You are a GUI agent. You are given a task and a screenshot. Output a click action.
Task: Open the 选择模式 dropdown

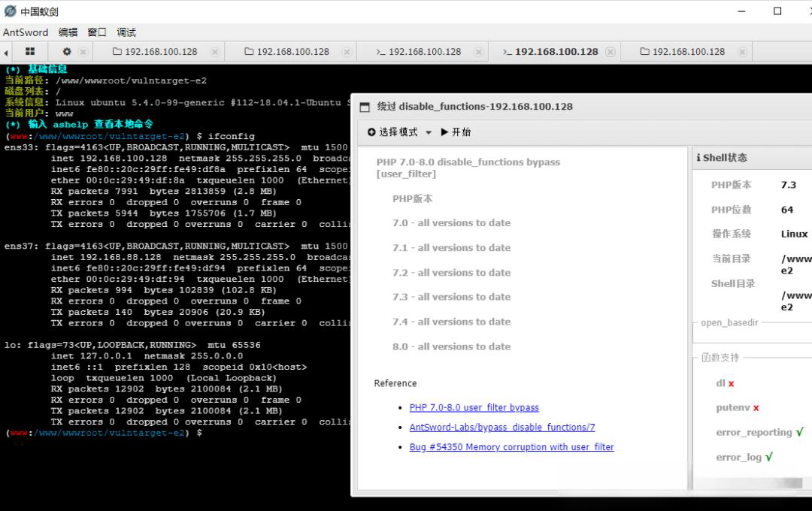(399, 132)
